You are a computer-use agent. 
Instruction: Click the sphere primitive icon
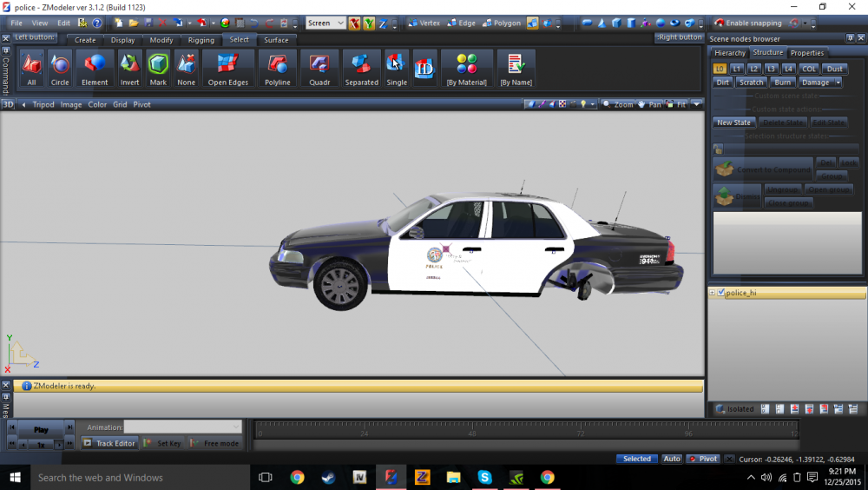661,23
